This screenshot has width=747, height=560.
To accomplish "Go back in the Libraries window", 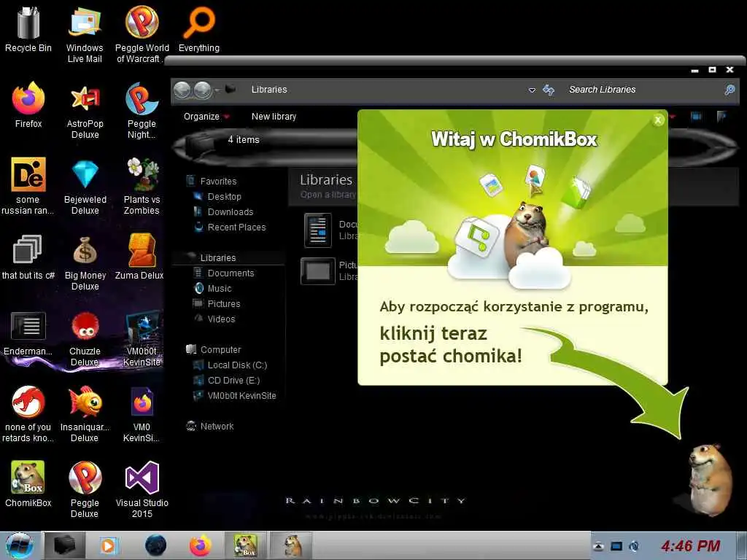I will pyautogui.click(x=182, y=90).
